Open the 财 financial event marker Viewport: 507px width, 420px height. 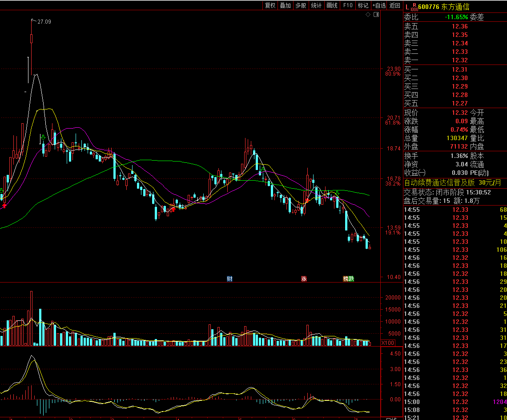(229, 279)
